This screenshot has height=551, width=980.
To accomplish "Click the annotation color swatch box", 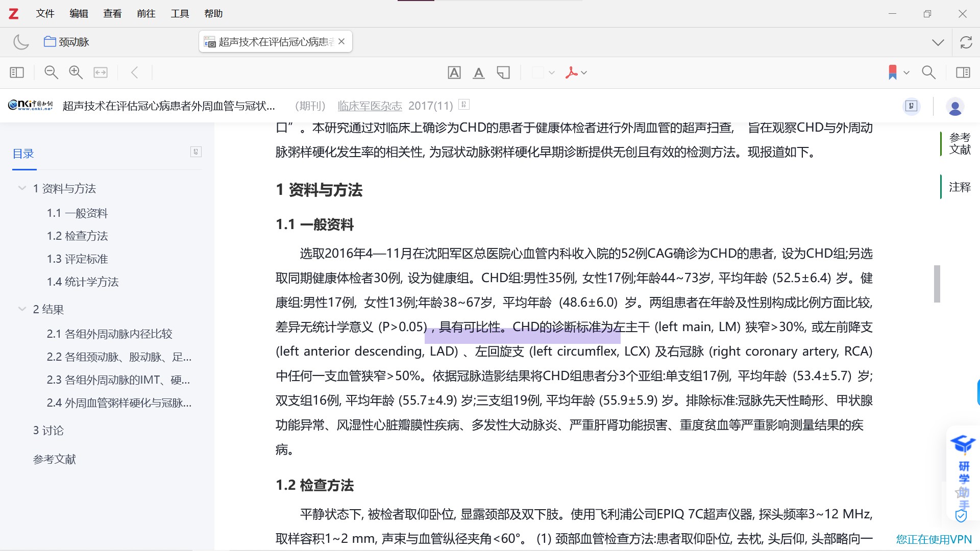I will pos(538,72).
